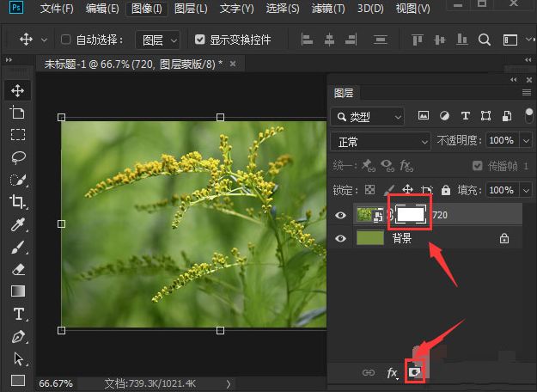Select the Brush tool
Image resolution: width=537 pixels, height=392 pixels.
[18, 247]
